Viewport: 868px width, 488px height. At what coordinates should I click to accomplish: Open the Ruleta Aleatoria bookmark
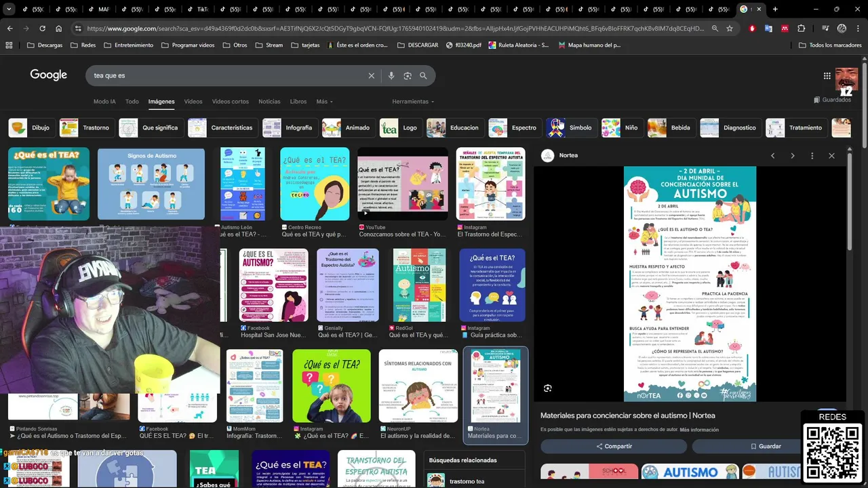[x=519, y=45]
